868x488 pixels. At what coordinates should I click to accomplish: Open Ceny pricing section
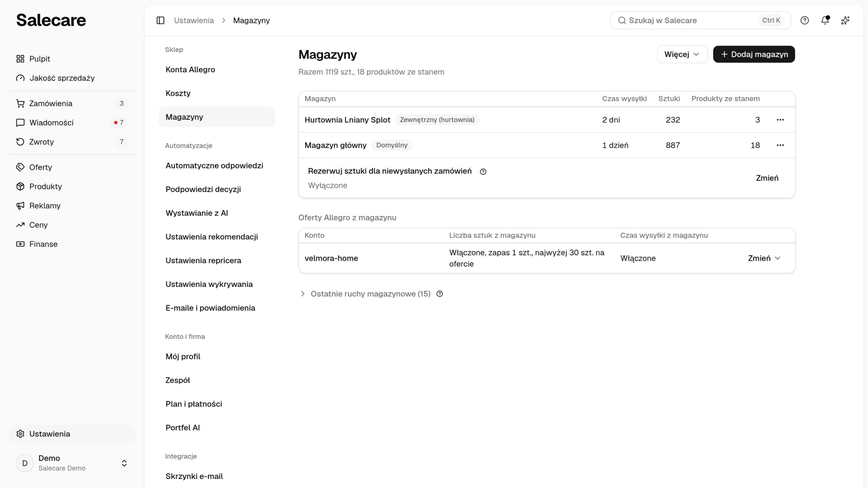[72, 225]
